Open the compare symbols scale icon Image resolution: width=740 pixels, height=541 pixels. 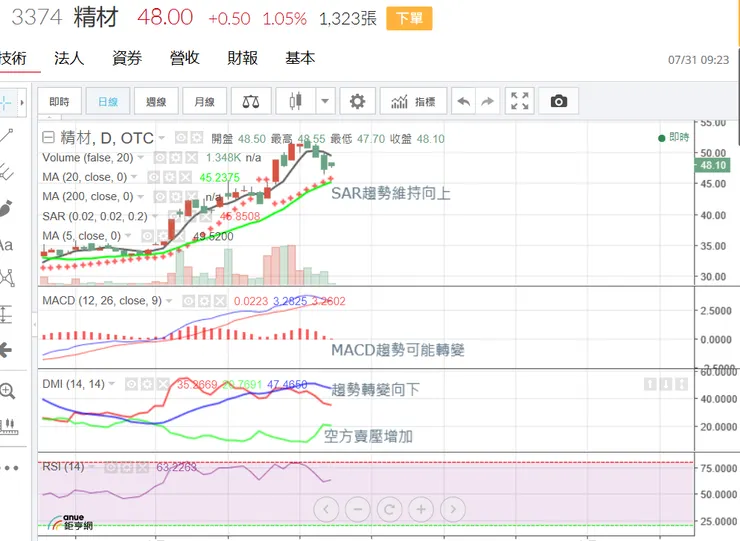[251, 101]
